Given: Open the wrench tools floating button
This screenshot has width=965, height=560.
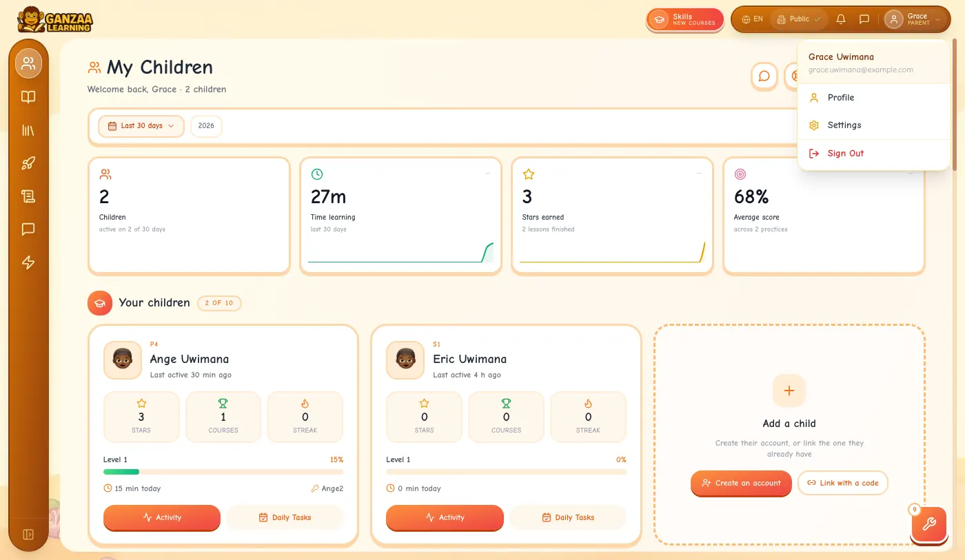Looking at the screenshot, I should tap(929, 525).
